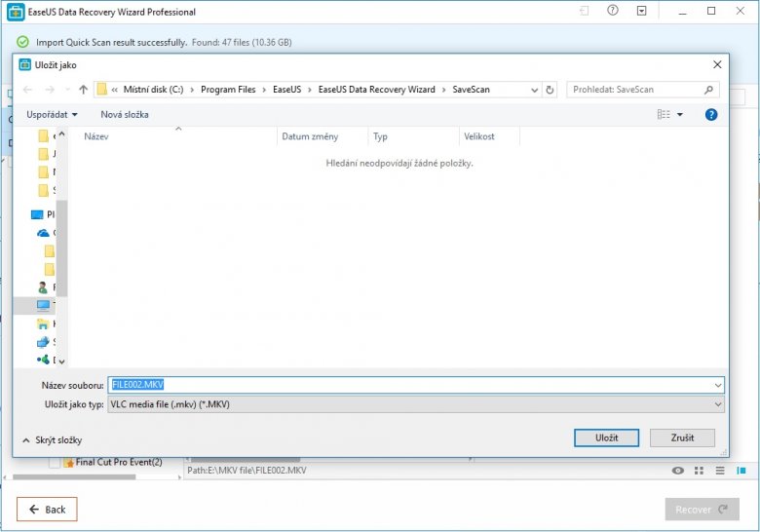Jump to EaseUS folder in breadcrumb
The height and width of the screenshot is (532, 760).
click(286, 90)
